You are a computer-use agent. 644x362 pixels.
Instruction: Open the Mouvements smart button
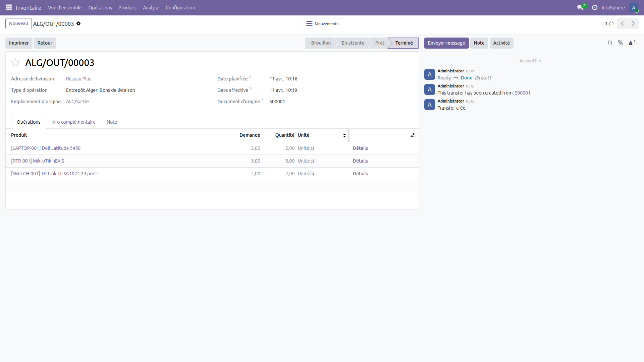(x=322, y=23)
